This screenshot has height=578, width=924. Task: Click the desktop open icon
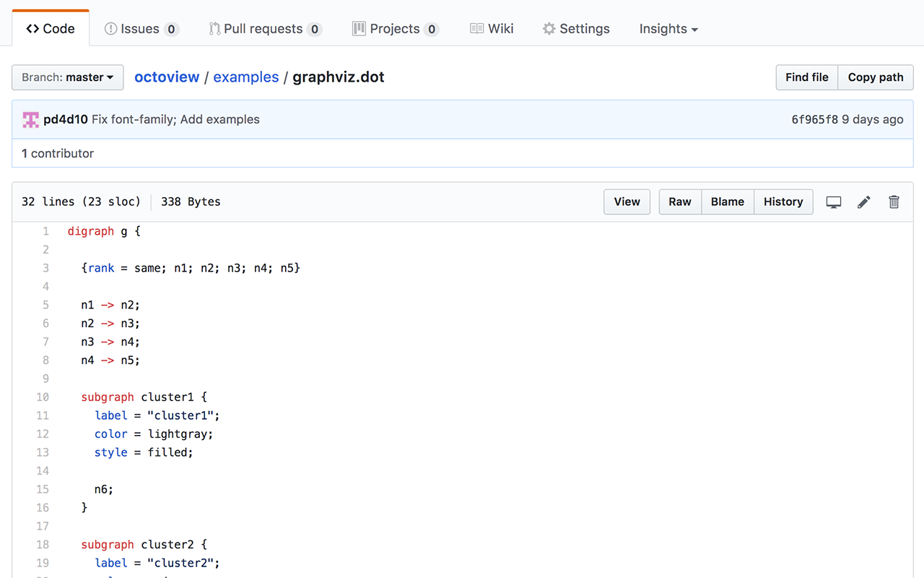(x=834, y=202)
